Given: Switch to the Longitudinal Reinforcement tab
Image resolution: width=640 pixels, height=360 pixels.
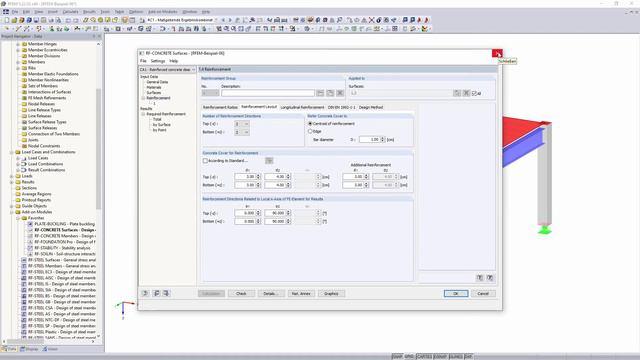Looking at the screenshot, I should pos(302,107).
